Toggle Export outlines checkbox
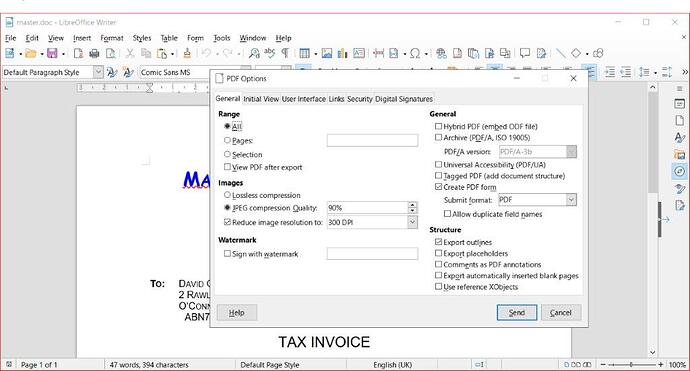Image resolution: width=690 pixels, height=371 pixels. [438, 242]
